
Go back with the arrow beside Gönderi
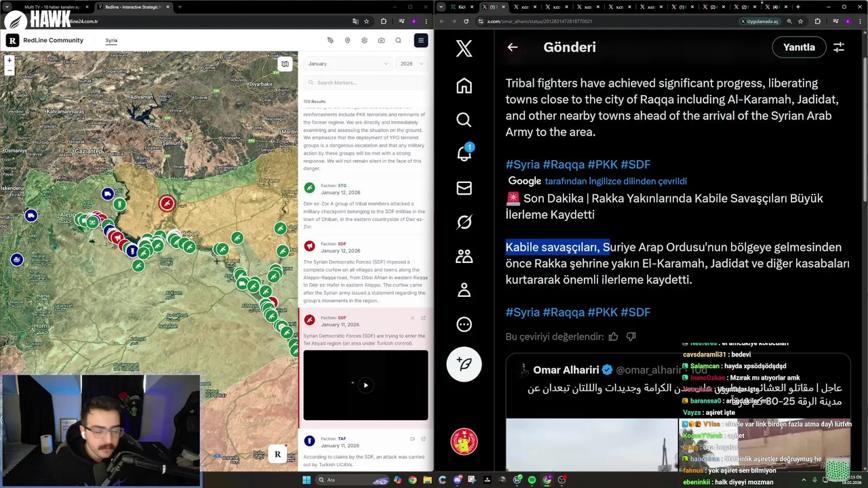pyautogui.click(x=513, y=47)
